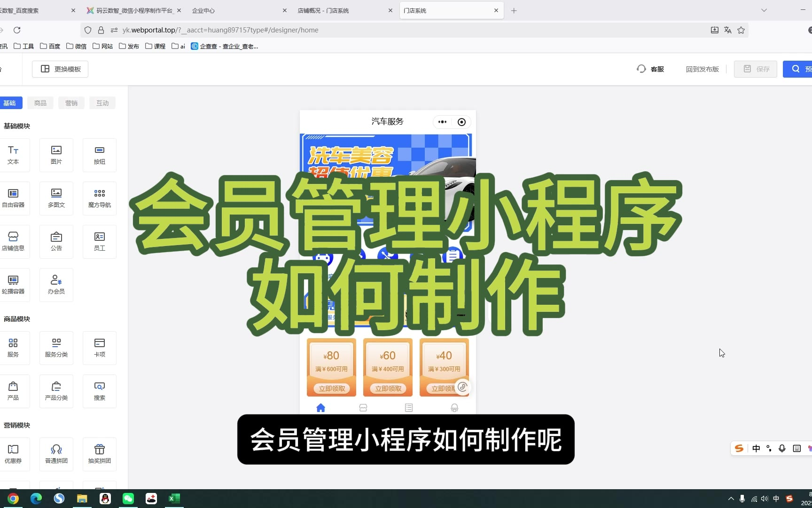Open the 营销 module tab

71,103
